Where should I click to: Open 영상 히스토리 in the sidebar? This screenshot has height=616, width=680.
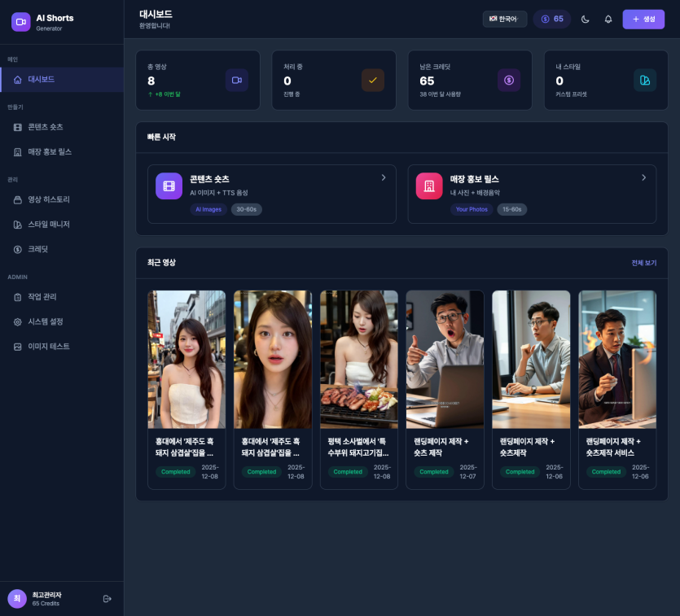click(49, 199)
